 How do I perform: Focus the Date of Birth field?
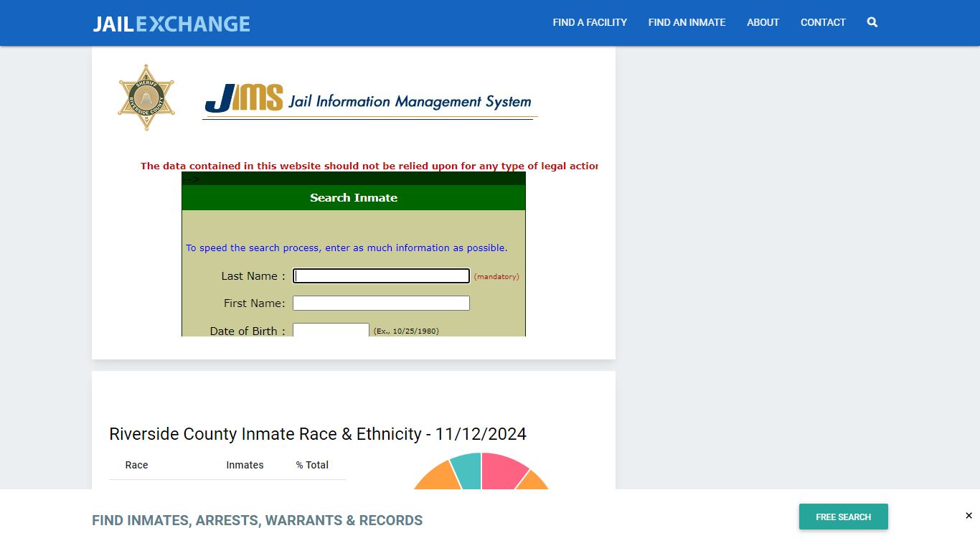coord(331,330)
